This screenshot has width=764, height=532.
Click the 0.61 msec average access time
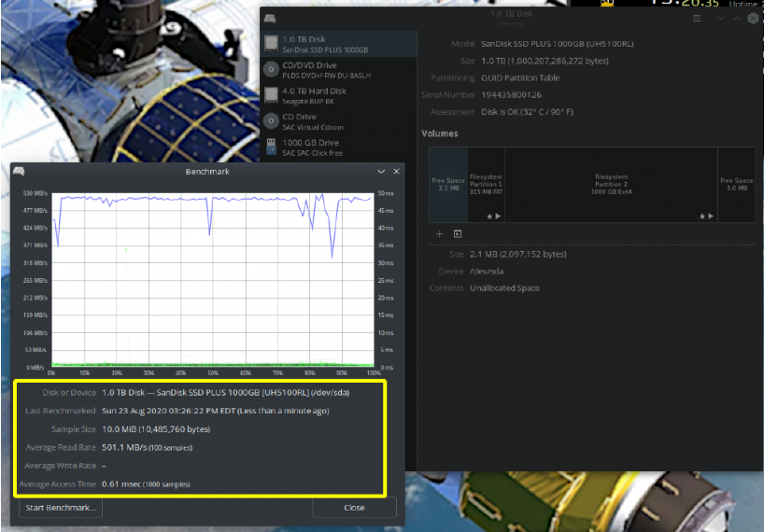(x=146, y=483)
